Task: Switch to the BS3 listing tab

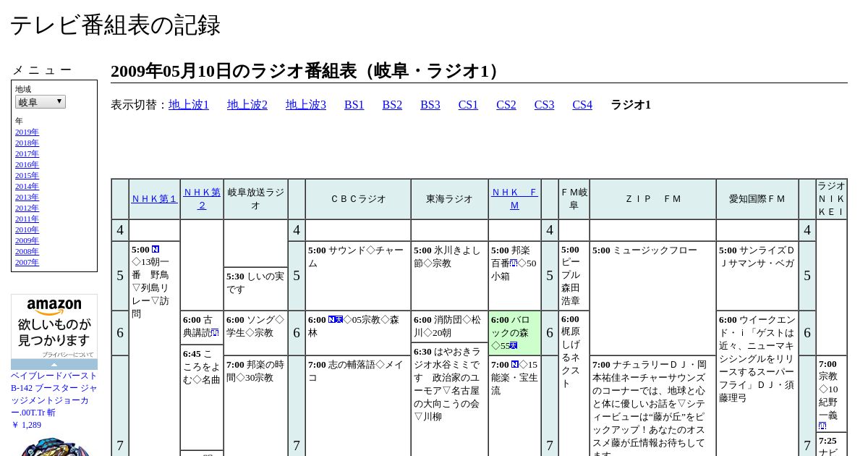Action: 430,105
